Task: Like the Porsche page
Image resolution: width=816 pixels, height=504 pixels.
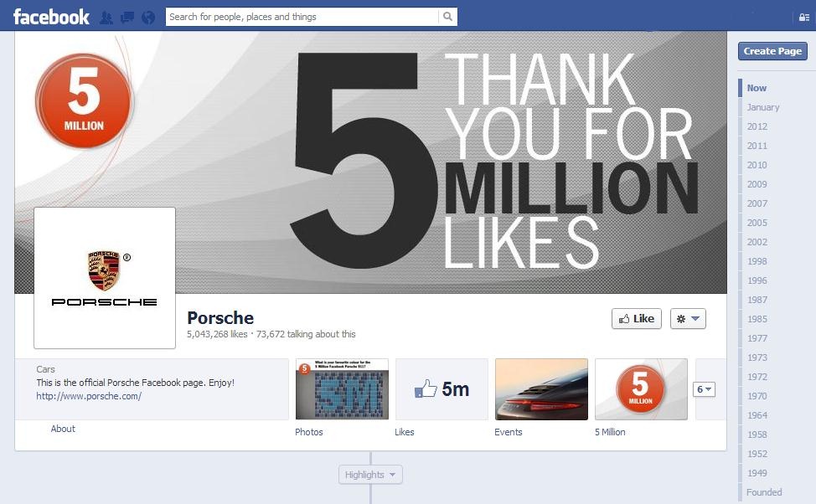Action: [637, 319]
